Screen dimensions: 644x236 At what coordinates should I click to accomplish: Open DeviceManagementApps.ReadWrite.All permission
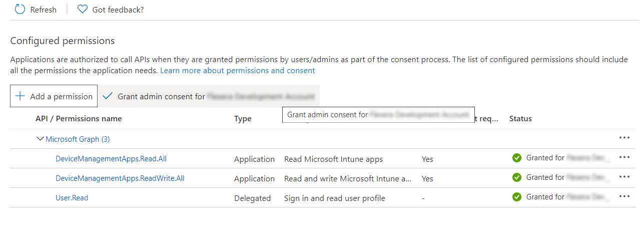[x=120, y=178]
